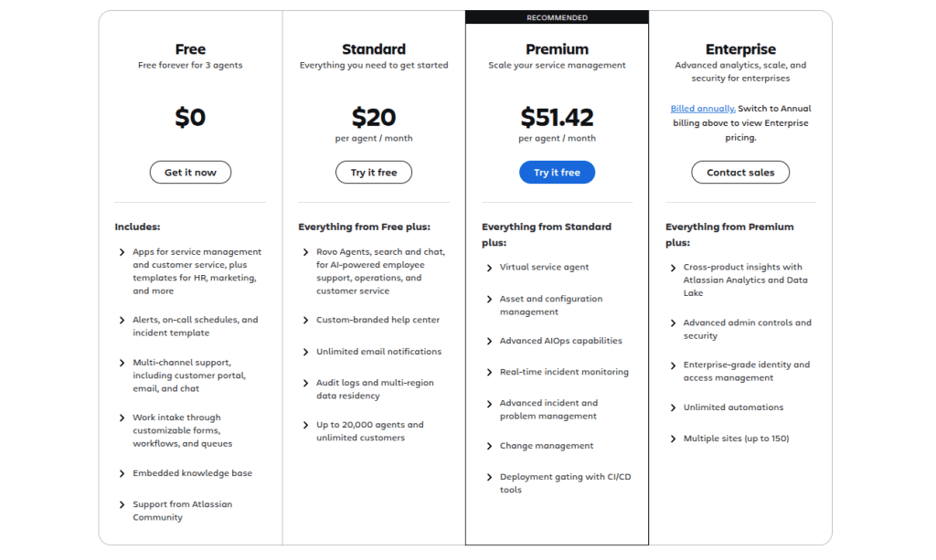This screenshot has height=560, width=936.
Task: Expand "Real-time incident monitoring" feature details
Action: tap(487, 372)
